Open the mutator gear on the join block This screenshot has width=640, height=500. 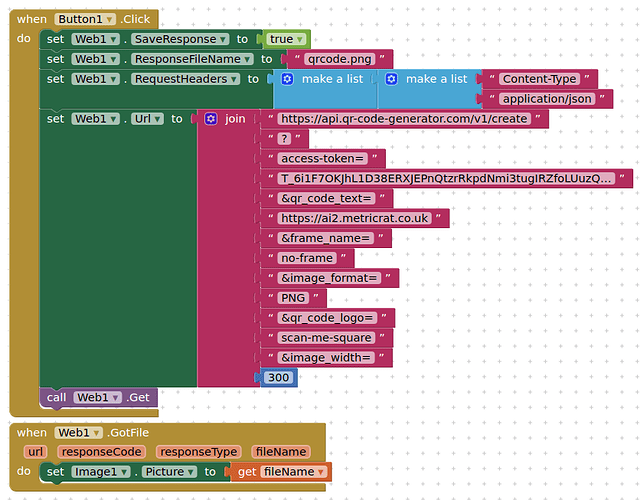(x=211, y=119)
